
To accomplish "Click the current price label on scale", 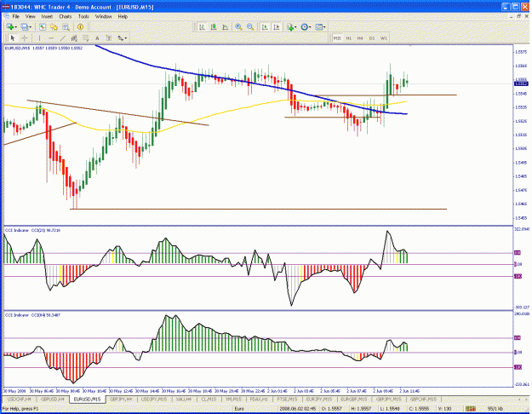I will 521,83.
